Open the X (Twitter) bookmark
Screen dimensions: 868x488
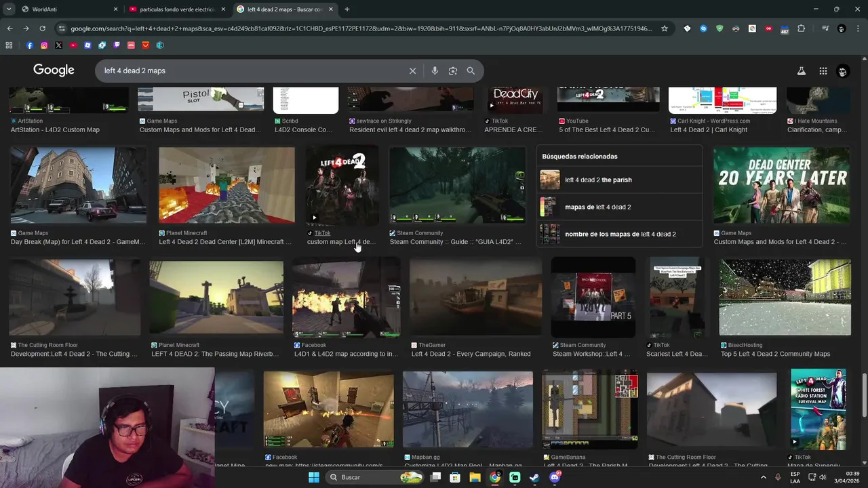click(x=58, y=45)
